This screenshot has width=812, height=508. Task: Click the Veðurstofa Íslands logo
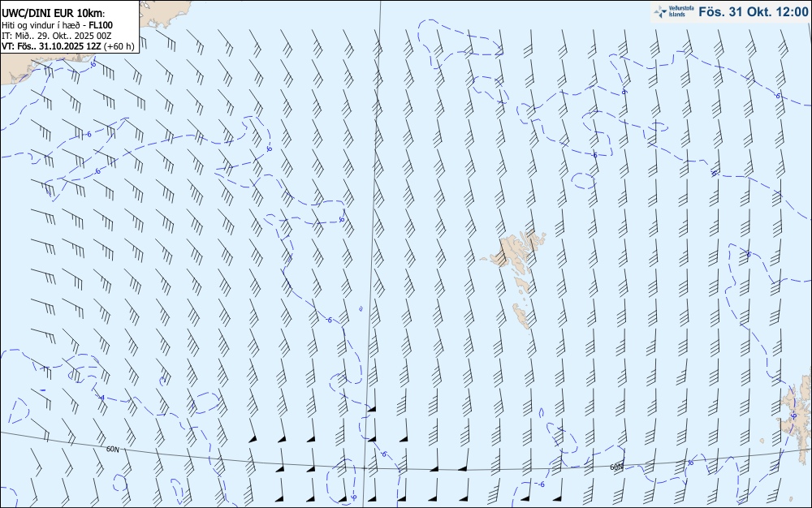pos(674,11)
